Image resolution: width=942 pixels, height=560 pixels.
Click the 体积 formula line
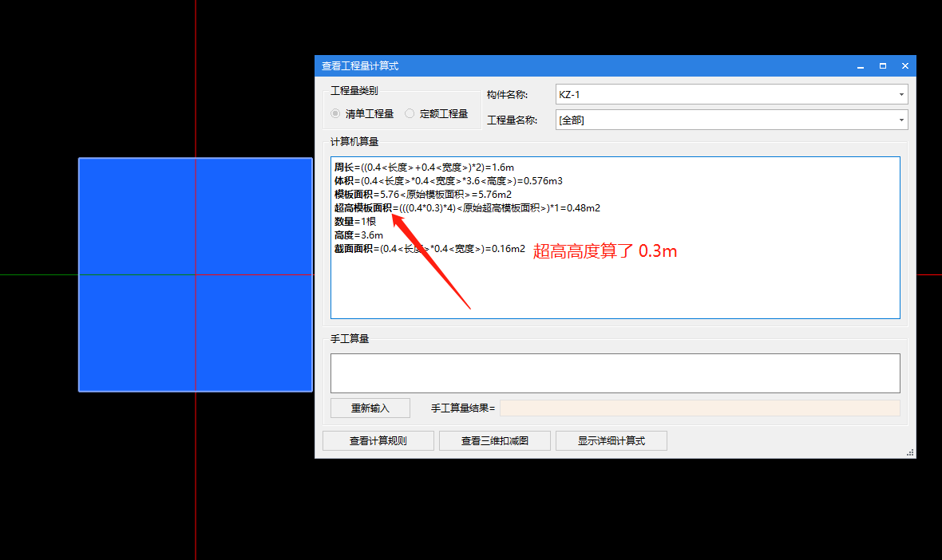tap(448, 180)
